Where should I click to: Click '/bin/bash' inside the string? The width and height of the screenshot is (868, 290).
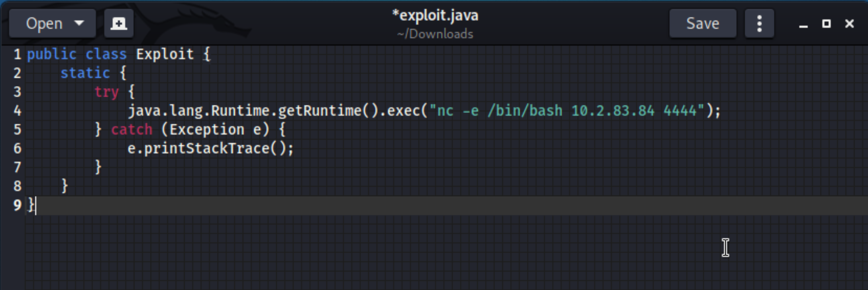point(525,111)
